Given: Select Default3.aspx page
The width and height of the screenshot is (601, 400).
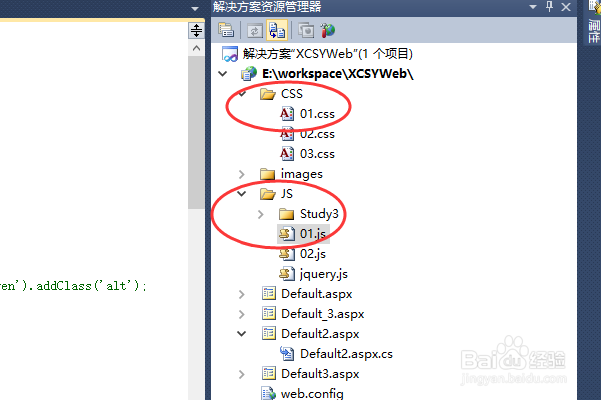Looking at the screenshot, I should click(x=320, y=374).
